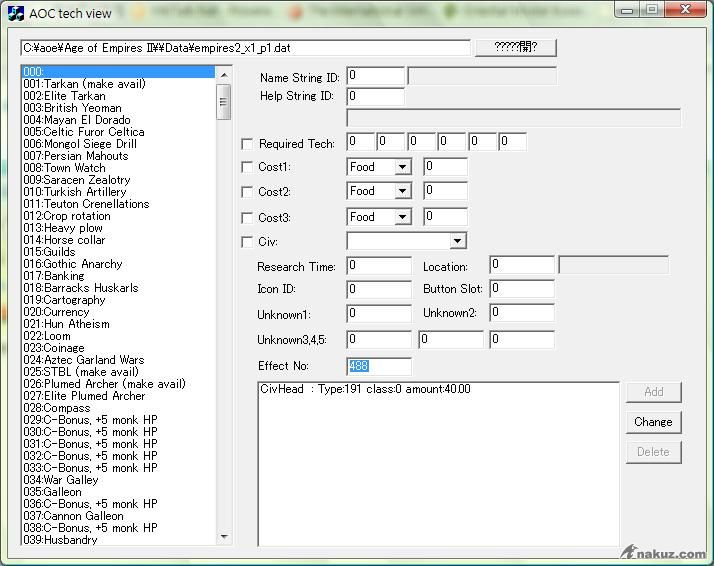Select 001:Tarkan (make avail) in list
The width and height of the screenshot is (714, 566).
[118, 84]
